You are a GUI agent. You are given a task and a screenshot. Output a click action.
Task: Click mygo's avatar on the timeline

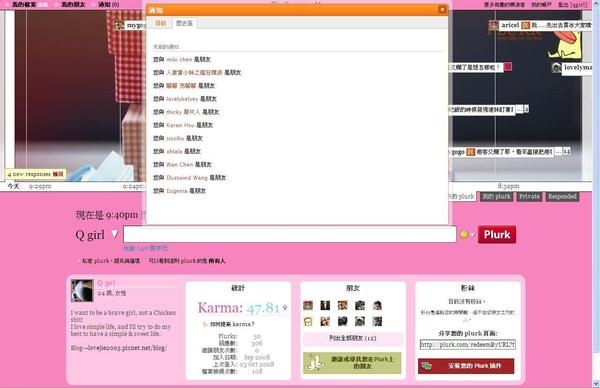tap(119, 25)
